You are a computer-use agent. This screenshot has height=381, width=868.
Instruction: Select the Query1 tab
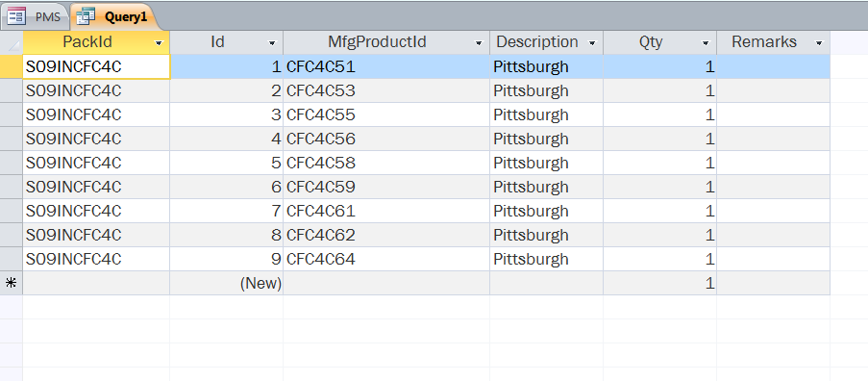click(114, 16)
